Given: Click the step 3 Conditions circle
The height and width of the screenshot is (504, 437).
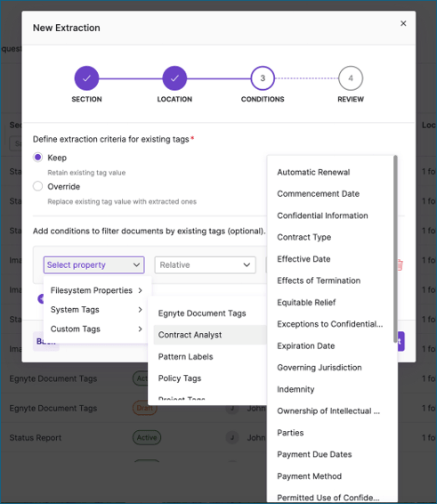Looking at the screenshot, I should click(x=263, y=78).
